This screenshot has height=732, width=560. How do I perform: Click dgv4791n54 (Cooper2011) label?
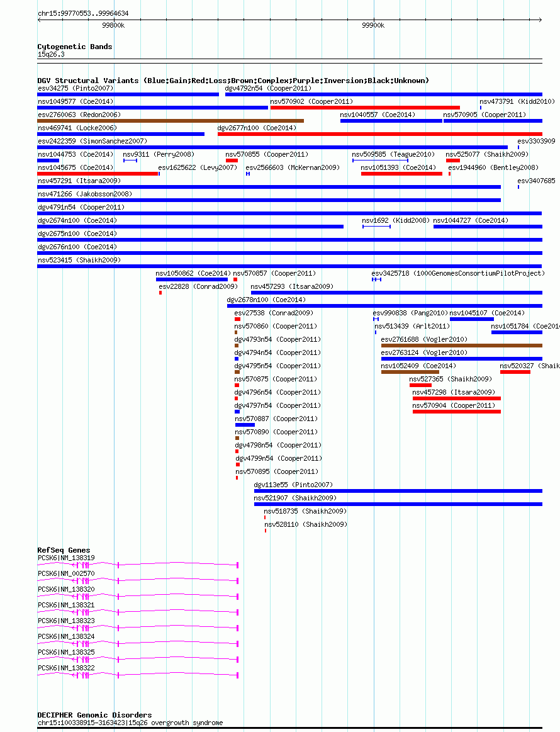[x=81, y=207]
